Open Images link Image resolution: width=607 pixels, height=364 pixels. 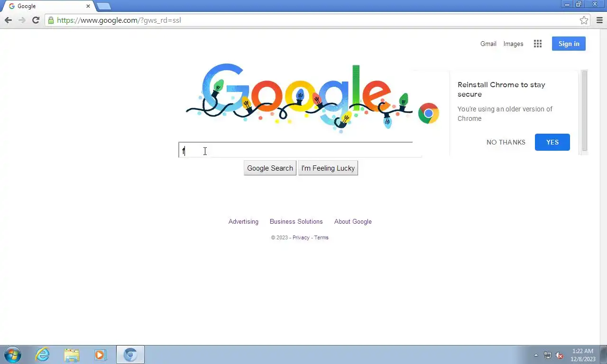click(x=513, y=44)
